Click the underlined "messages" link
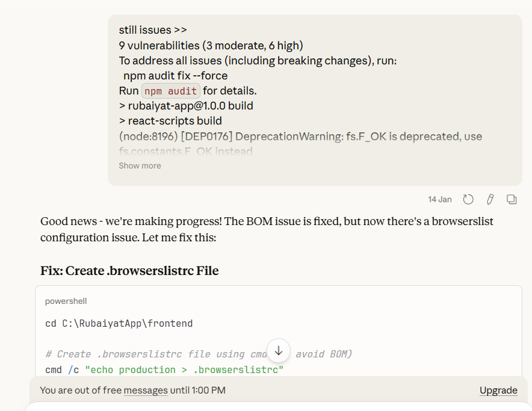 [146, 391]
